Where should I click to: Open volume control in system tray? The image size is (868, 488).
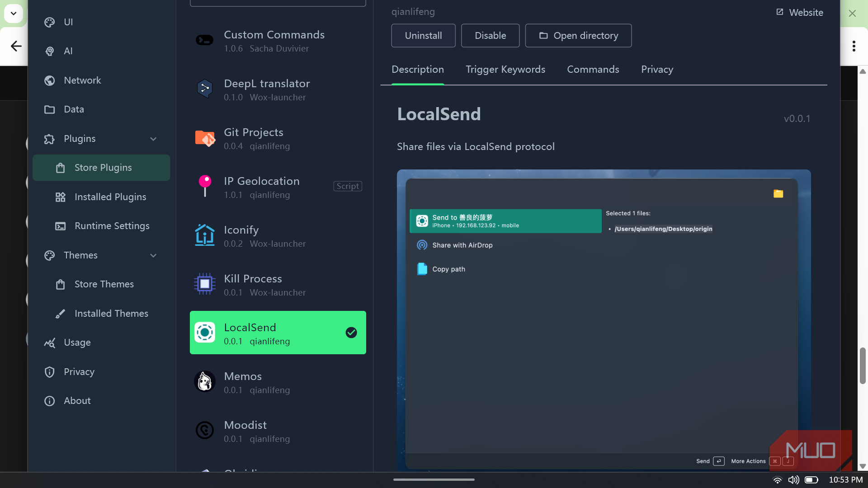793,480
